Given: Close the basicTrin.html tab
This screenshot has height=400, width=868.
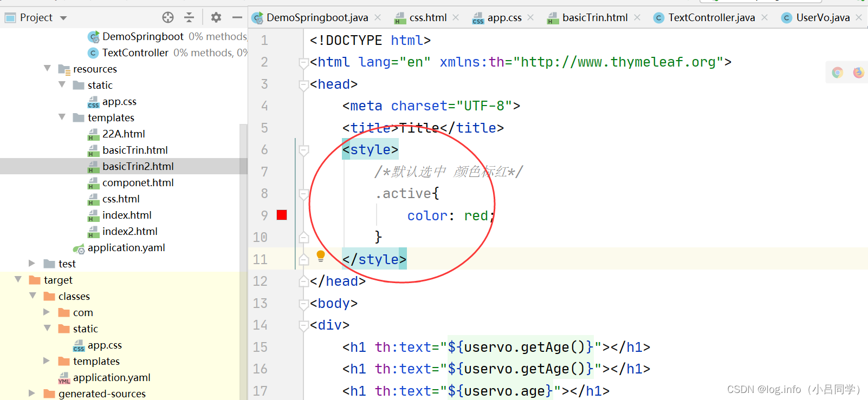Looking at the screenshot, I should (637, 17).
